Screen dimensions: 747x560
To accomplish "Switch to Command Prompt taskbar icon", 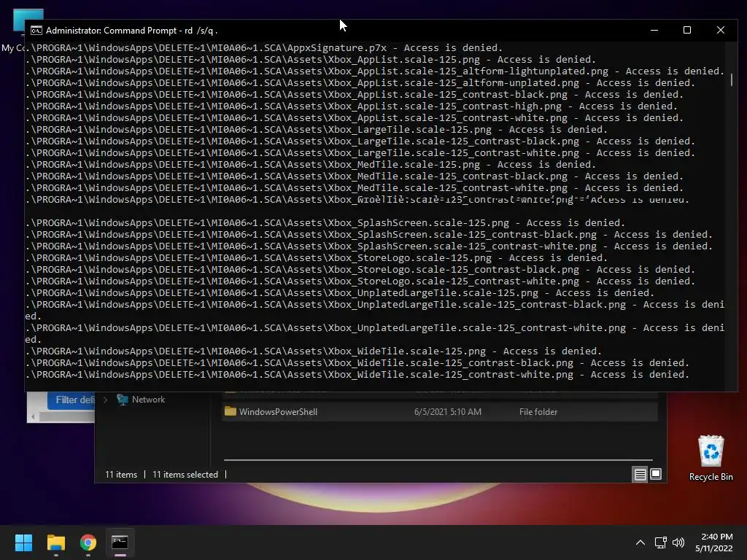I will pos(120,542).
